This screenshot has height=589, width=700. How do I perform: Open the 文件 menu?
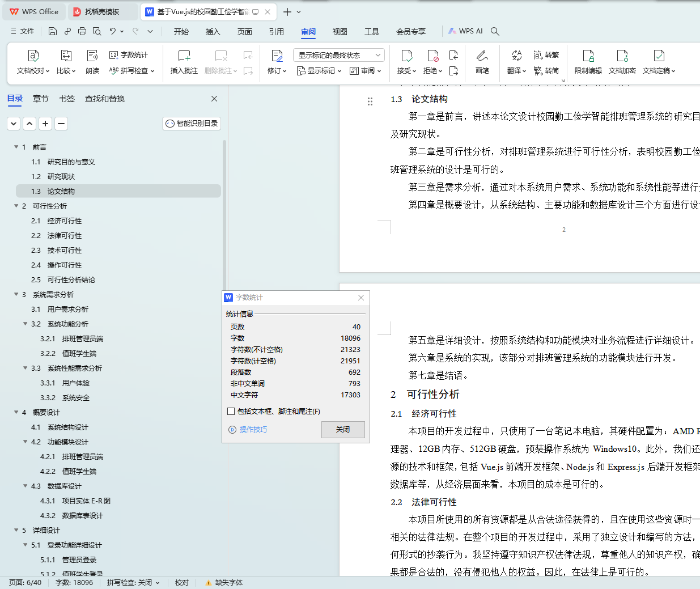coord(23,31)
